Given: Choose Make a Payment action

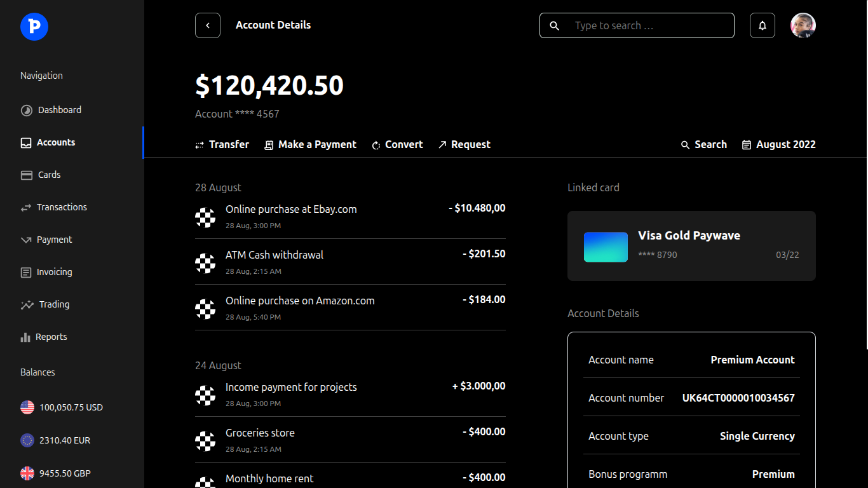Looking at the screenshot, I should [311, 145].
